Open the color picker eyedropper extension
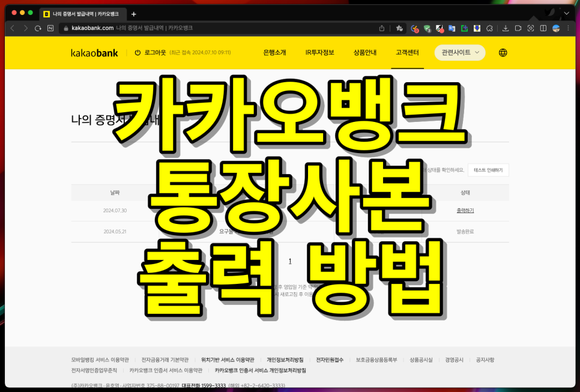 point(440,28)
